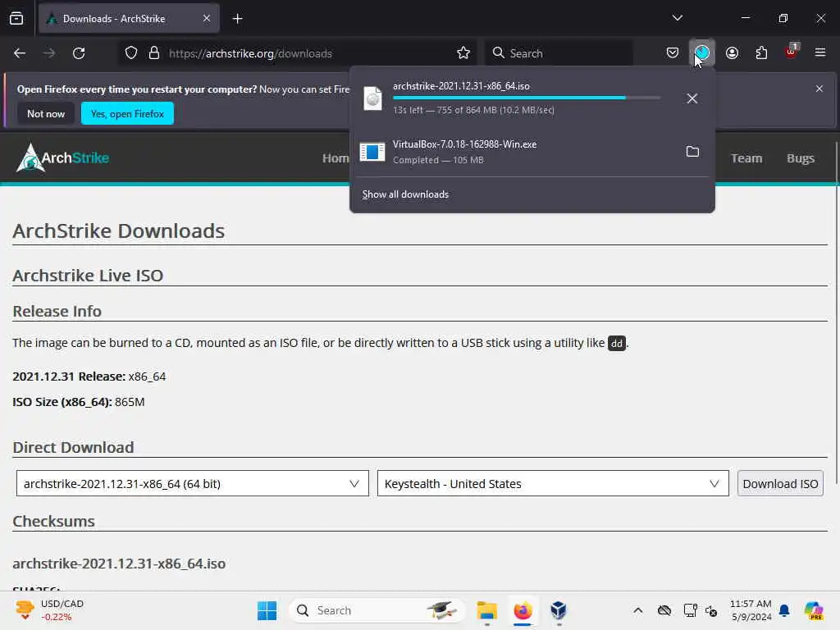
Task: Open the notifications bell icon
Action: [x=784, y=610]
